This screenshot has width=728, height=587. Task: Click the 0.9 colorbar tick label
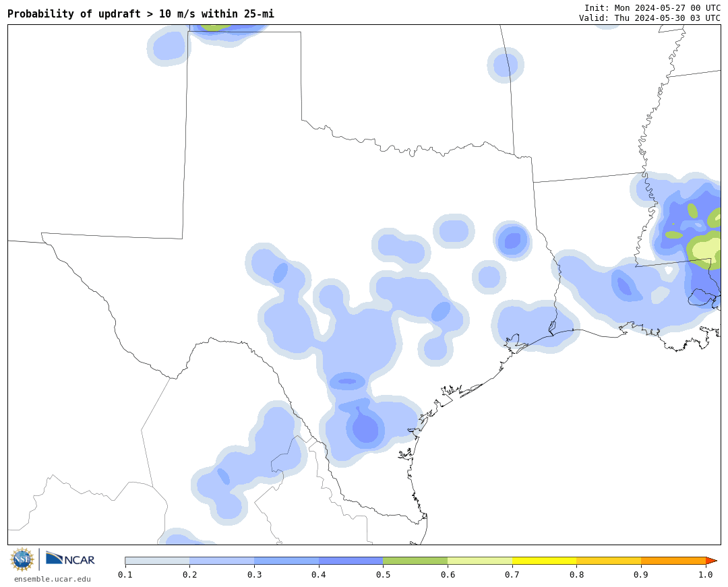point(642,574)
